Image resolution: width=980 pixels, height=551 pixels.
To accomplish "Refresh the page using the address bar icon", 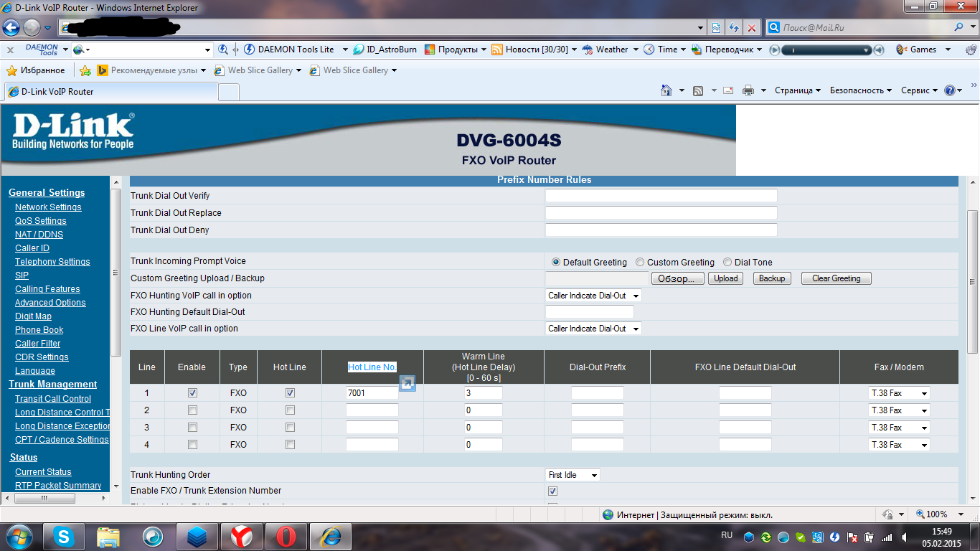I will coord(734,28).
